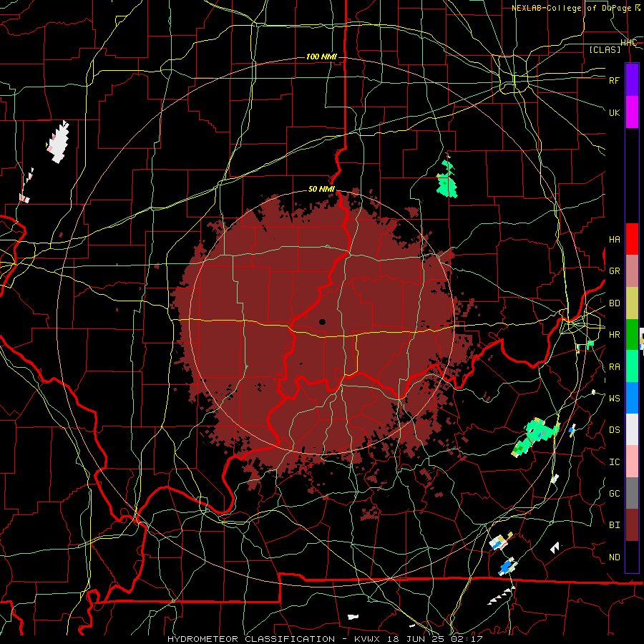Click the "HR" legend label
Image resolution: width=644 pixels, height=644 pixels.
click(x=614, y=335)
